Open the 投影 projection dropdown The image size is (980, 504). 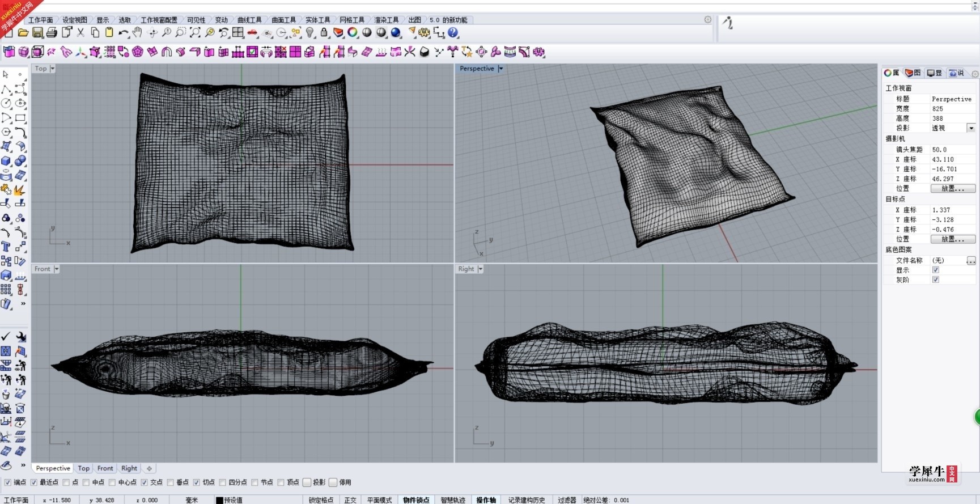pyautogui.click(x=971, y=128)
